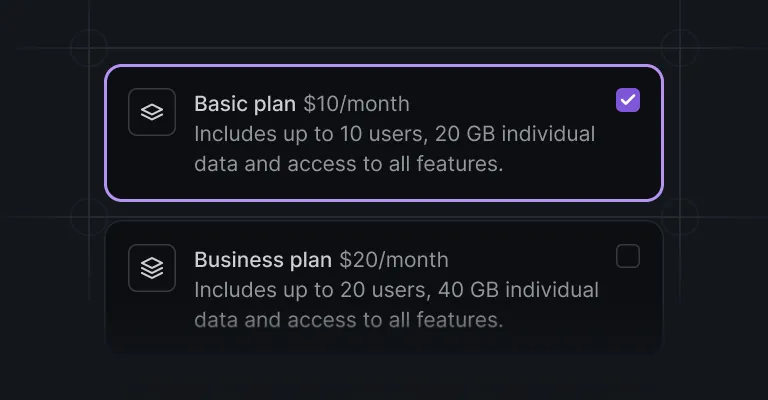The height and width of the screenshot is (400, 768).
Task: Select the "Basic plan" title text
Action: click(x=245, y=104)
